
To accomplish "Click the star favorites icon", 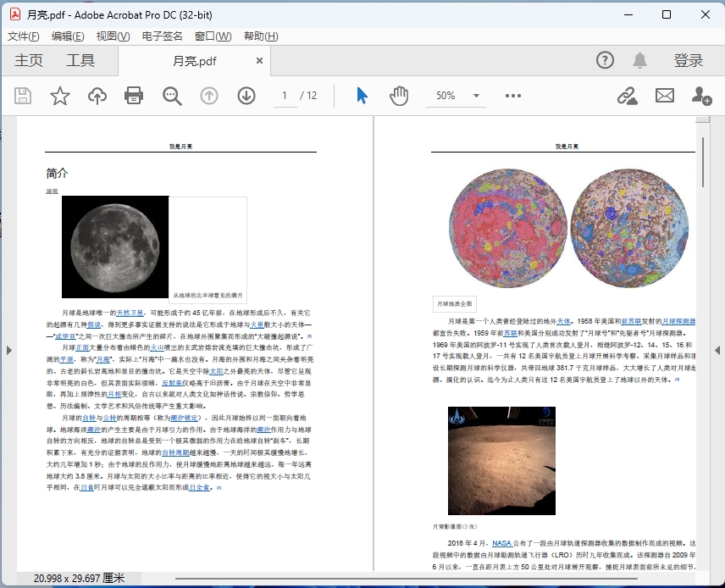I will click(x=59, y=95).
